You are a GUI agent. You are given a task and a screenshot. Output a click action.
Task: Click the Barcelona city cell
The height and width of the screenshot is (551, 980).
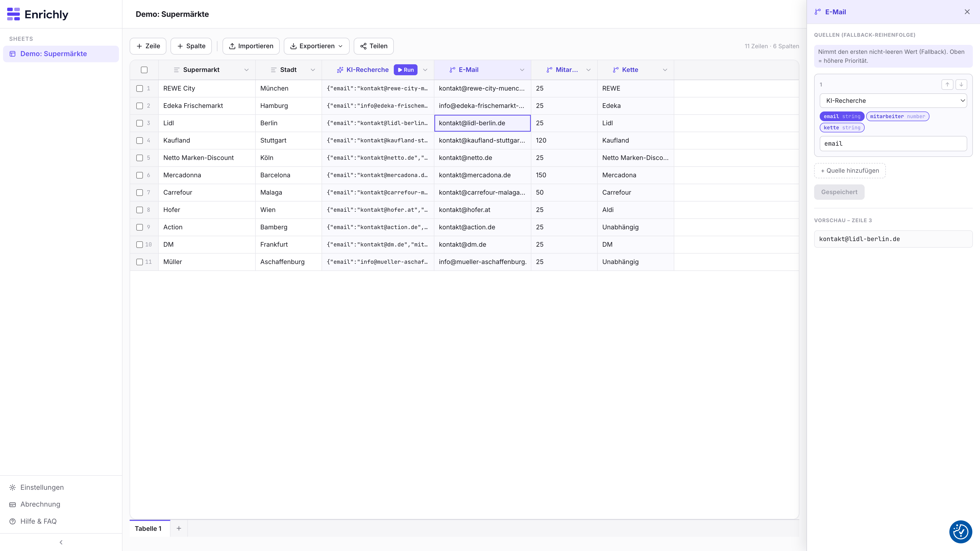click(288, 175)
